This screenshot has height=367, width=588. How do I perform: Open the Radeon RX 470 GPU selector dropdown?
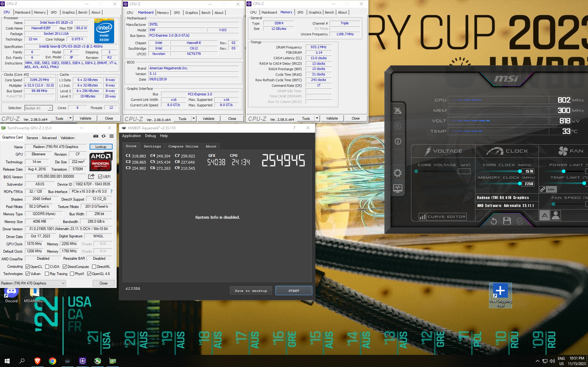click(x=33, y=283)
